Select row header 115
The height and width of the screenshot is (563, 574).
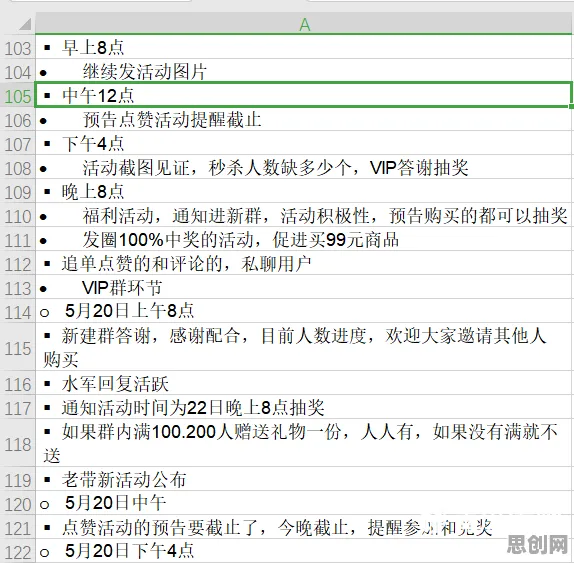click(18, 348)
